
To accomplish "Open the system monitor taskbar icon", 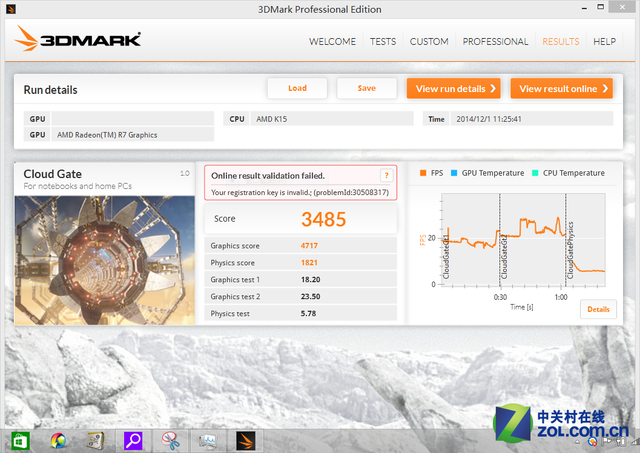I will [x=208, y=440].
